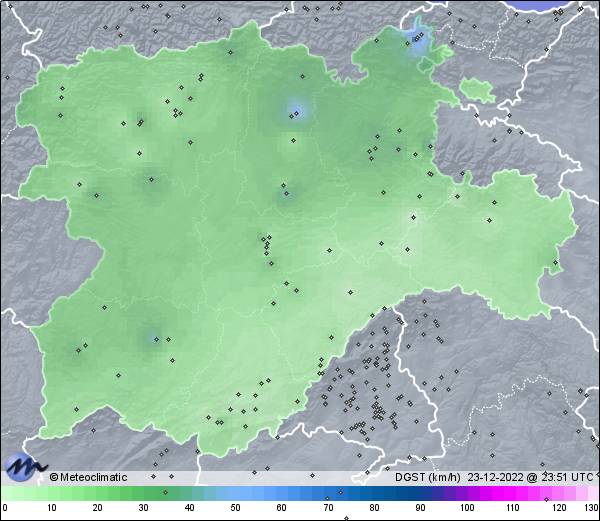Click the 50 value on the wind scale
600x521 pixels.
[235, 508]
